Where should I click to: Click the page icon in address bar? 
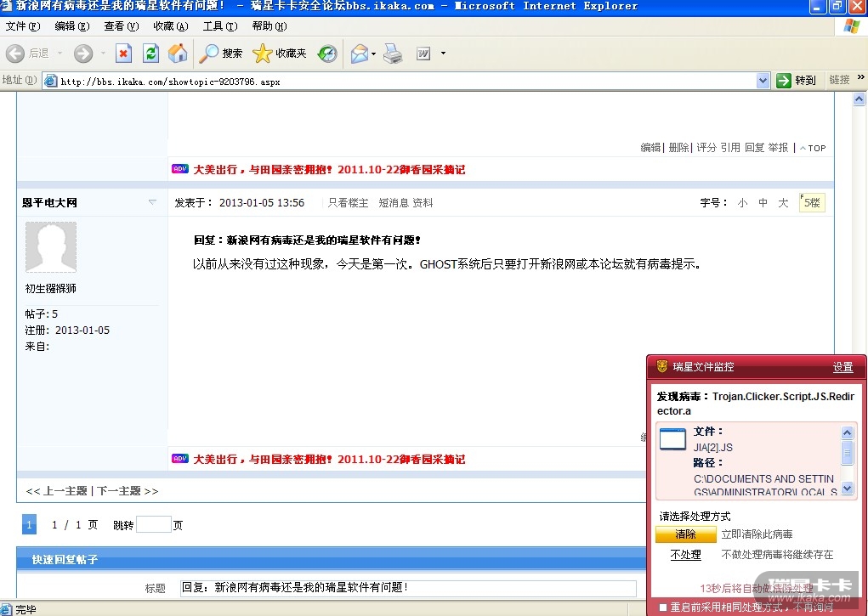pos(50,81)
